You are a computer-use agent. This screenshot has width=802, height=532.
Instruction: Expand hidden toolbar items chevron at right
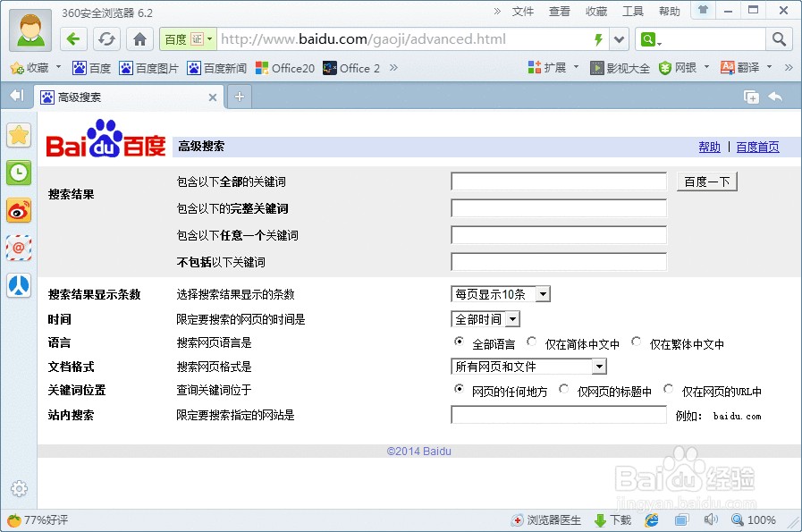[789, 68]
